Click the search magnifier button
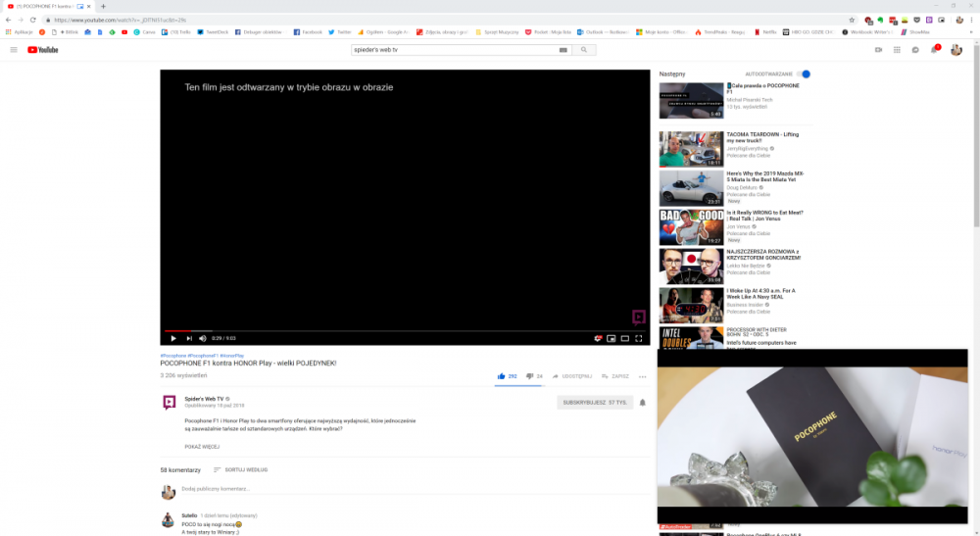Screen dimensions: 980x536 click(584, 50)
